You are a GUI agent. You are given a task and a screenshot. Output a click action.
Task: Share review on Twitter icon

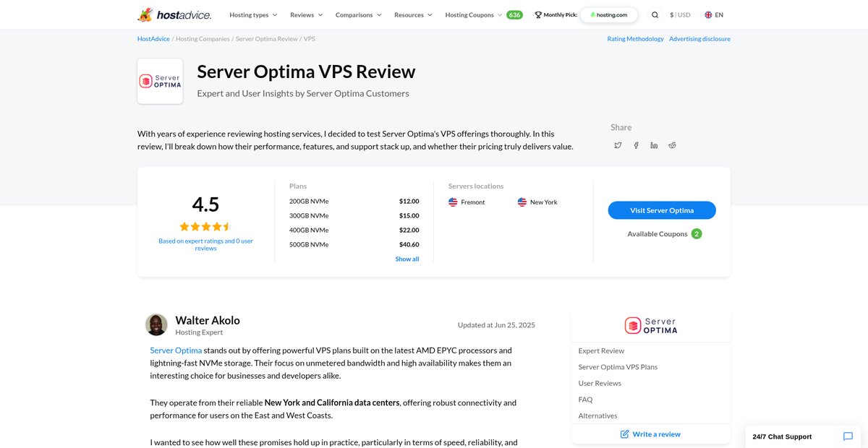(x=618, y=145)
